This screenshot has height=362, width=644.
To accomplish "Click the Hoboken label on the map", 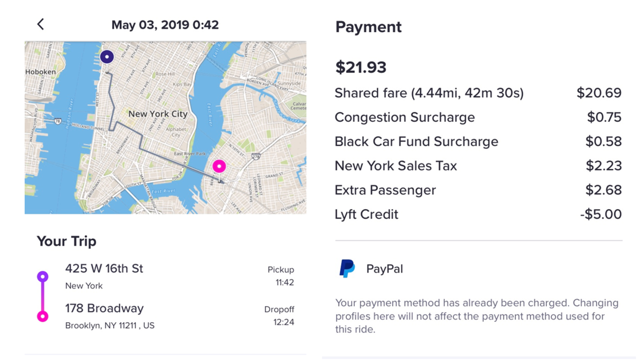I will click(40, 72).
